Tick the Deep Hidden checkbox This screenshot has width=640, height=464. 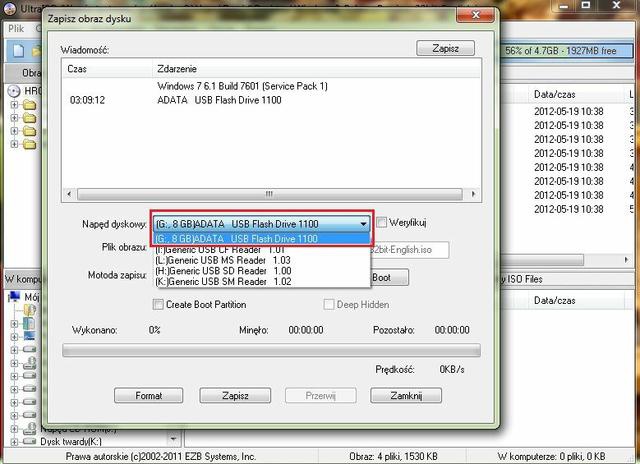tap(329, 304)
